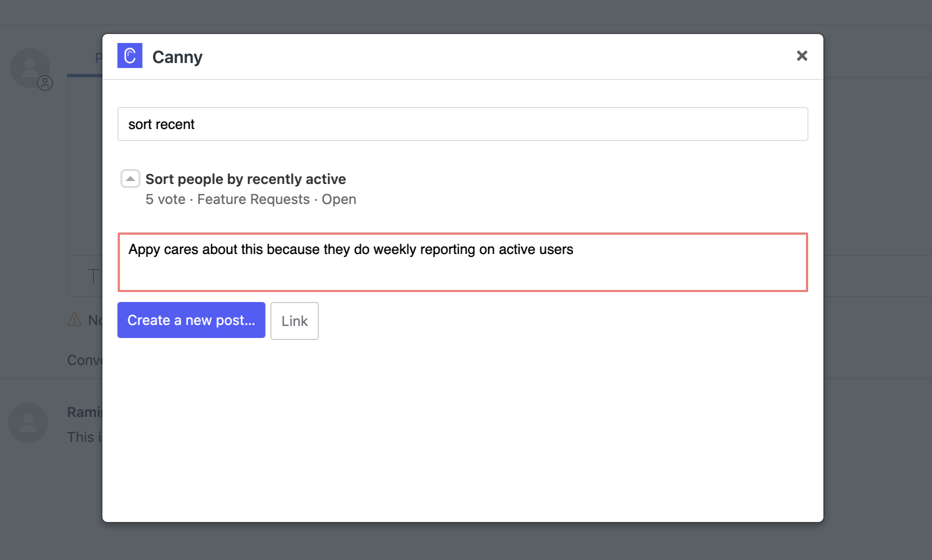
Task: Open 'Sort people by recently active' post
Action: tap(245, 179)
